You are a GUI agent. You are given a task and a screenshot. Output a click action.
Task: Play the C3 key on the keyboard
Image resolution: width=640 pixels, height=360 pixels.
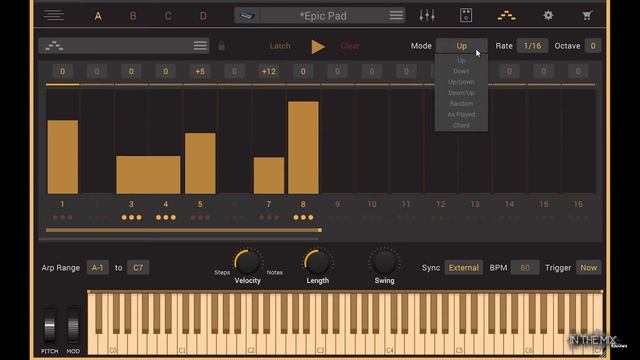click(319, 345)
